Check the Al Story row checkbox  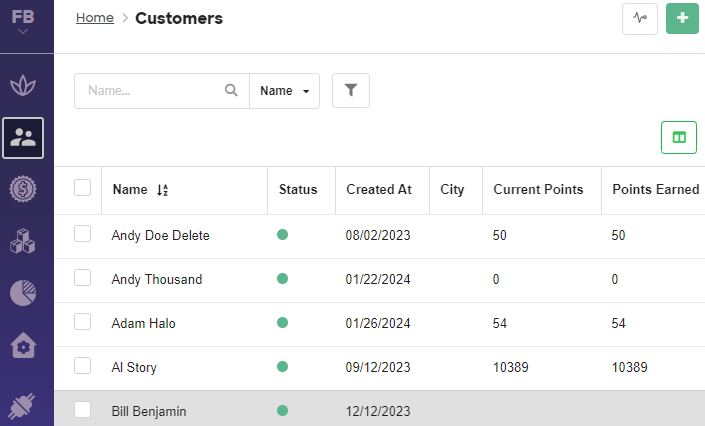(x=82, y=366)
